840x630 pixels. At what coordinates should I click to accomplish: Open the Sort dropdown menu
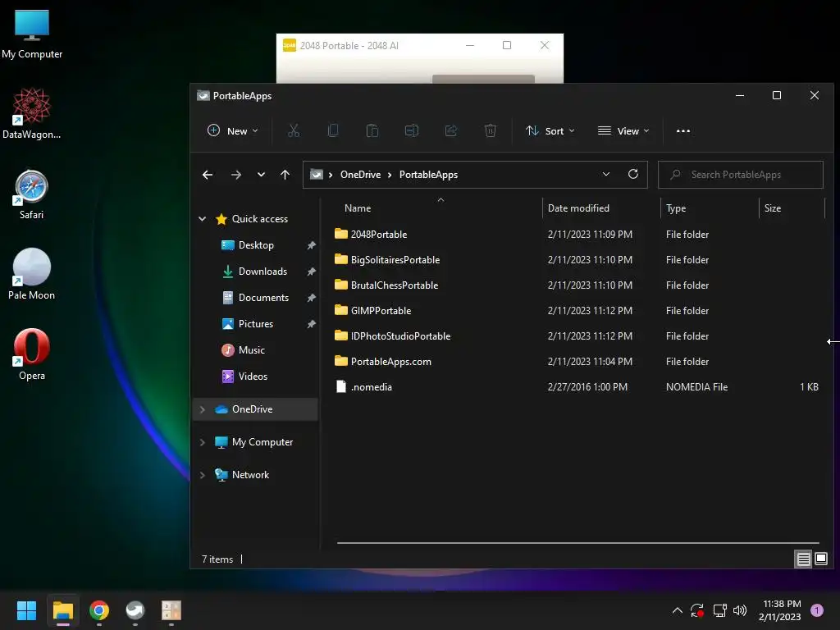[x=550, y=130]
